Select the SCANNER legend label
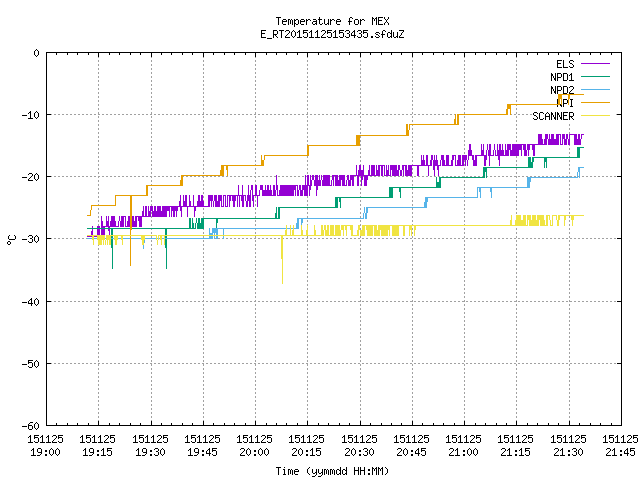 [553, 116]
